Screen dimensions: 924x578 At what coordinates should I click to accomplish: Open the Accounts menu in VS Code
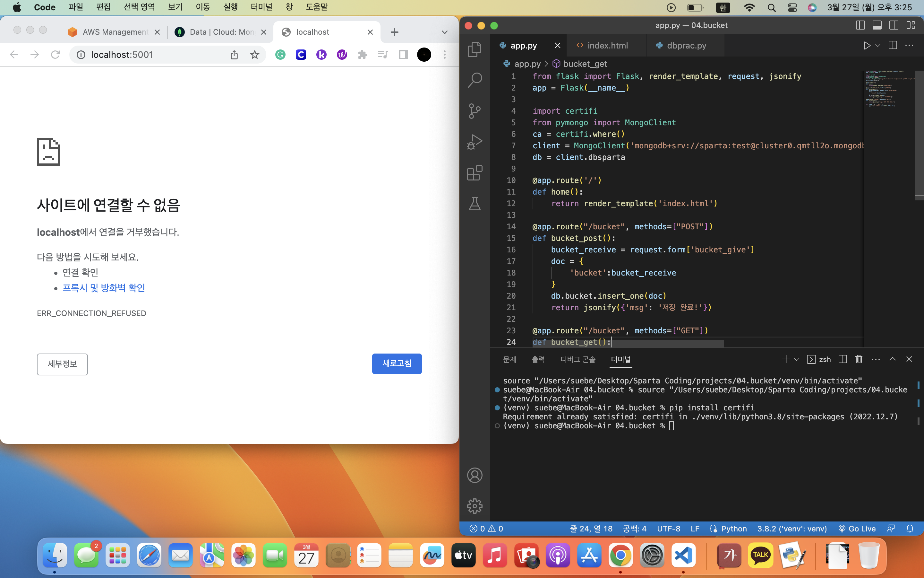(475, 475)
